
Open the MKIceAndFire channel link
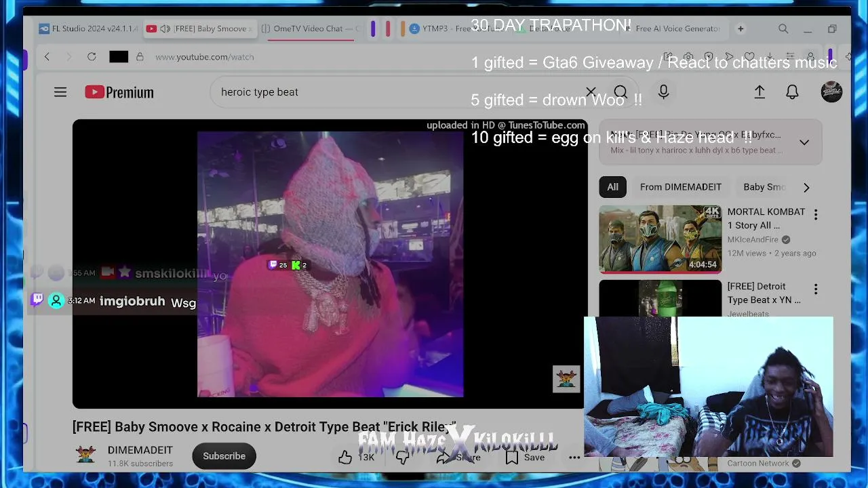pyautogui.click(x=753, y=239)
